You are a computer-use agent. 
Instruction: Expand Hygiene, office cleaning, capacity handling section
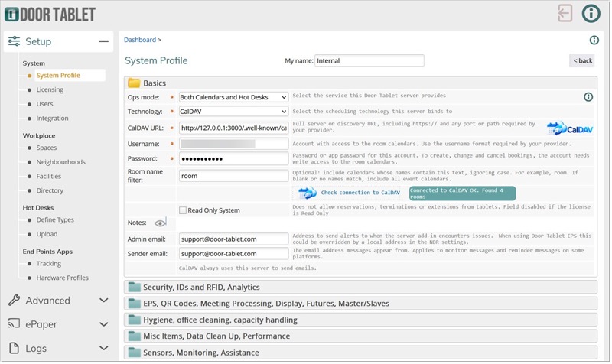[x=360, y=320]
